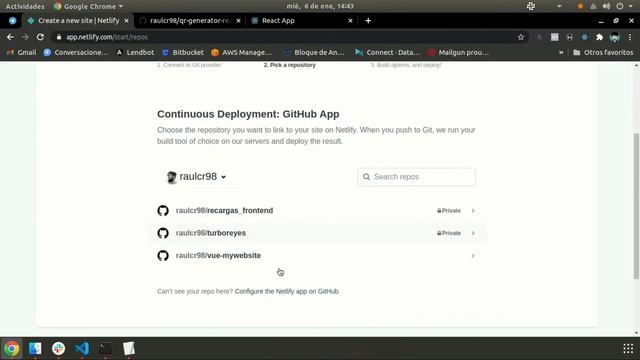Open the power system menu
The image size is (640, 360).
[620, 6]
